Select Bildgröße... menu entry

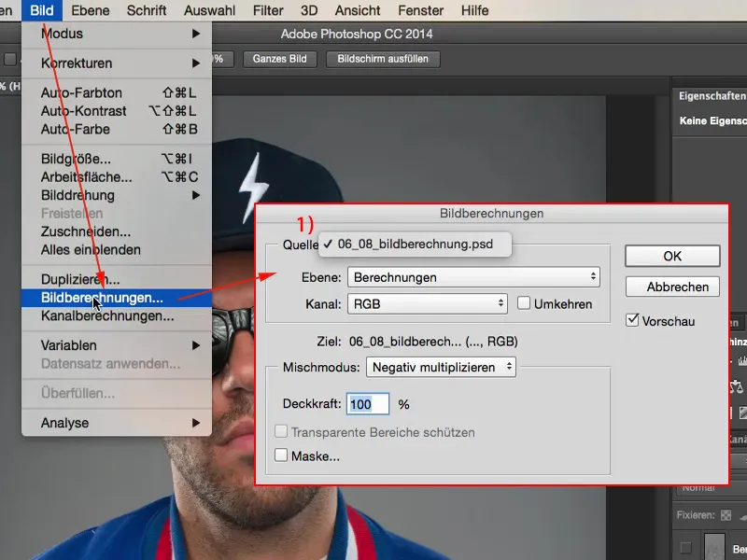[x=117, y=159]
